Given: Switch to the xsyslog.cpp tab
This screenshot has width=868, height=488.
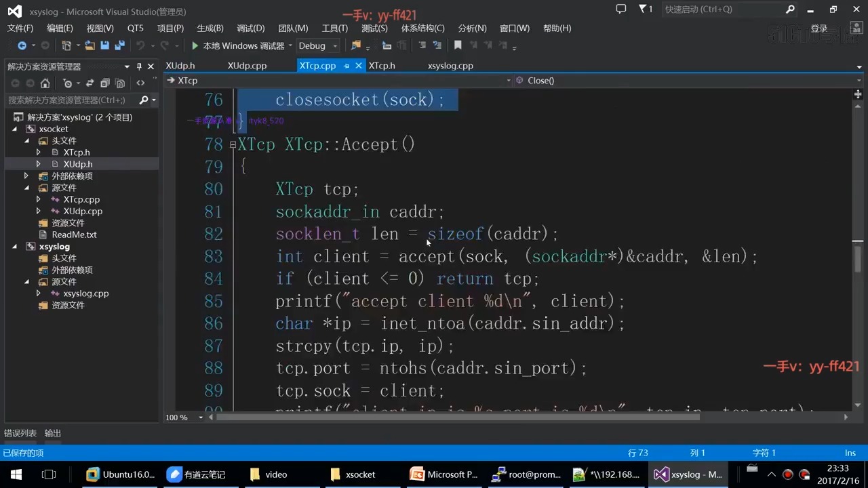Looking at the screenshot, I should pyautogui.click(x=450, y=66).
